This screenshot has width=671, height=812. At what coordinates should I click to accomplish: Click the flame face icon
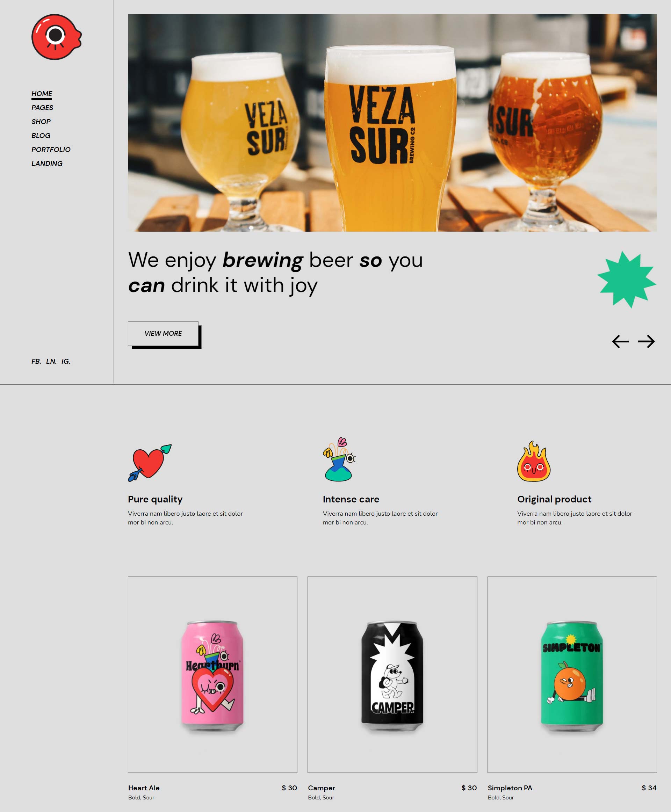pyautogui.click(x=534, y=461)
